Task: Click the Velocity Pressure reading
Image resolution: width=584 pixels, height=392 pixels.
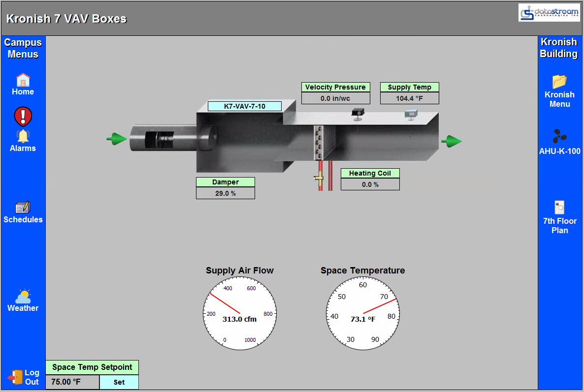Action: (335, 98)
